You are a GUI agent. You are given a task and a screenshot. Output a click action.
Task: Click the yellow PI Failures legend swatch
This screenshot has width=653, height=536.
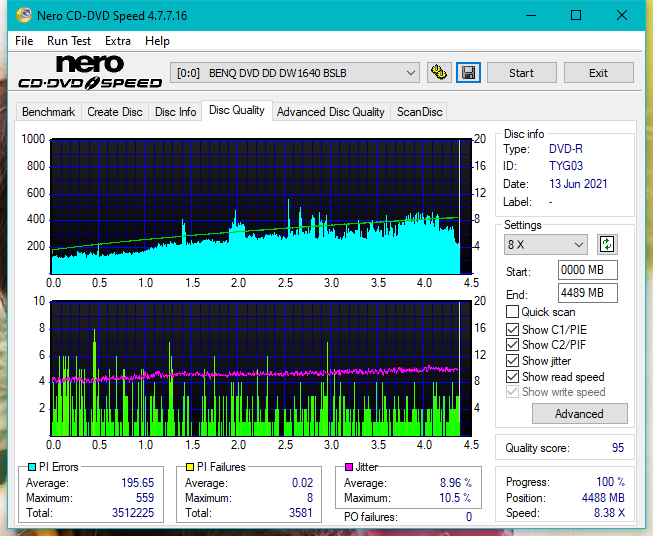pyautogui.click(x=190, y=467)
